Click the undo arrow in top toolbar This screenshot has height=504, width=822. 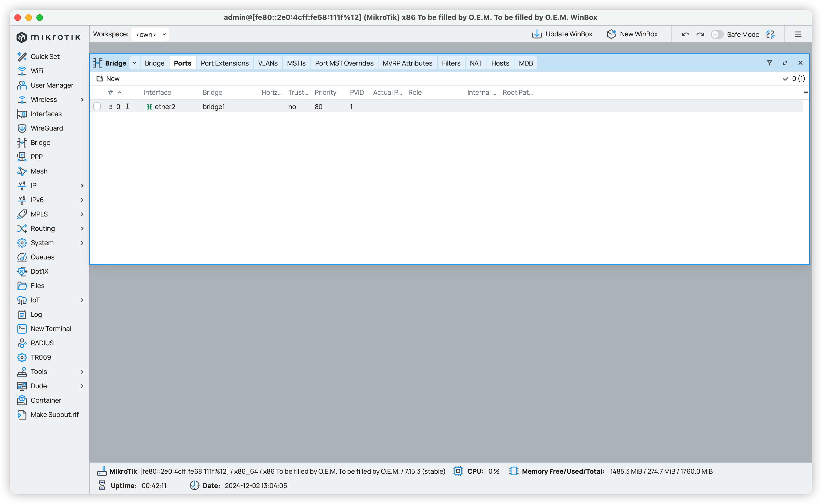686,34
